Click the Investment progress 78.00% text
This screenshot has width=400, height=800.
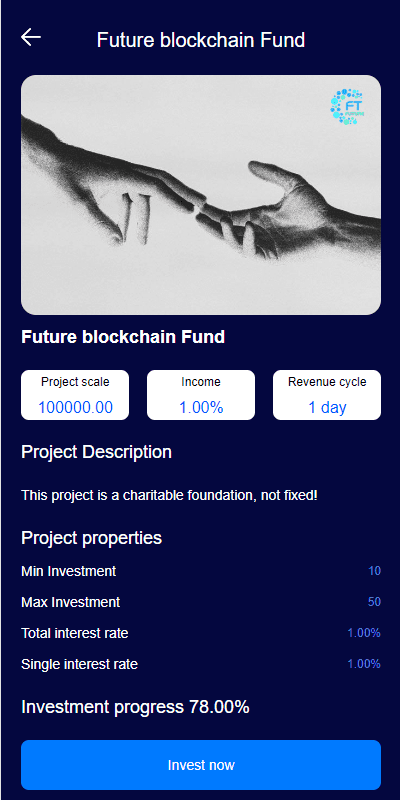pyautogui.click(x=135, y=707)
